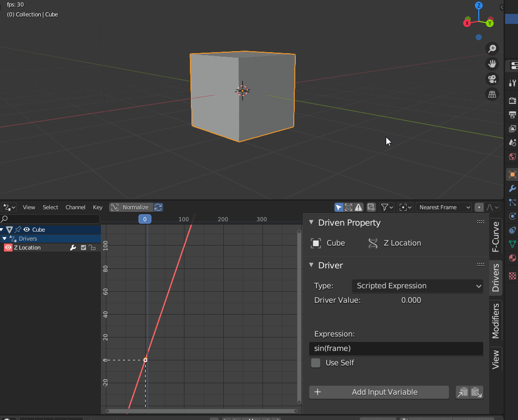Switch to the Modifiers tab on the right
This screenshot has width=518, height=420.
click(495, 320)
